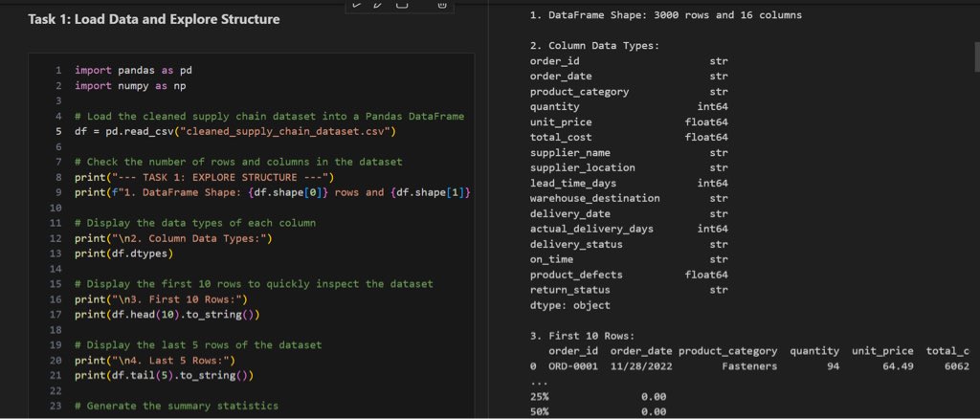
Task: Click the order_date dtype row in output
Action: click(x=629, y=77)
